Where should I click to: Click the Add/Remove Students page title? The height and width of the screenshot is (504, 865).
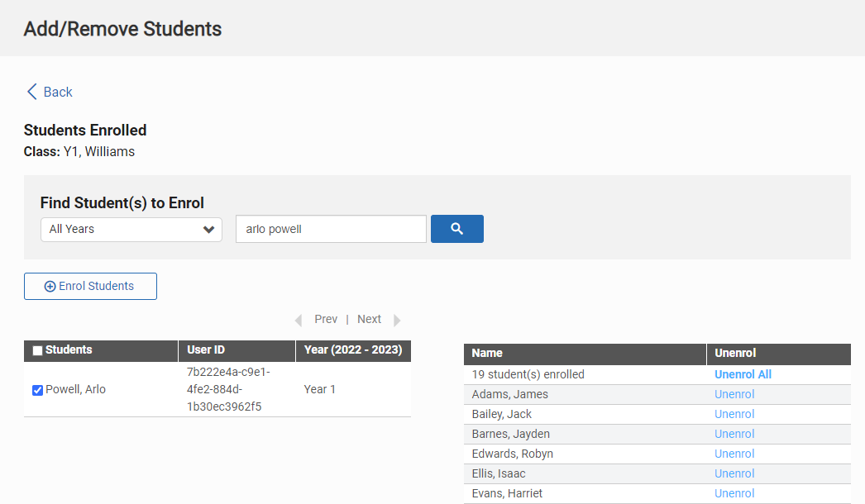pos(122,29)
